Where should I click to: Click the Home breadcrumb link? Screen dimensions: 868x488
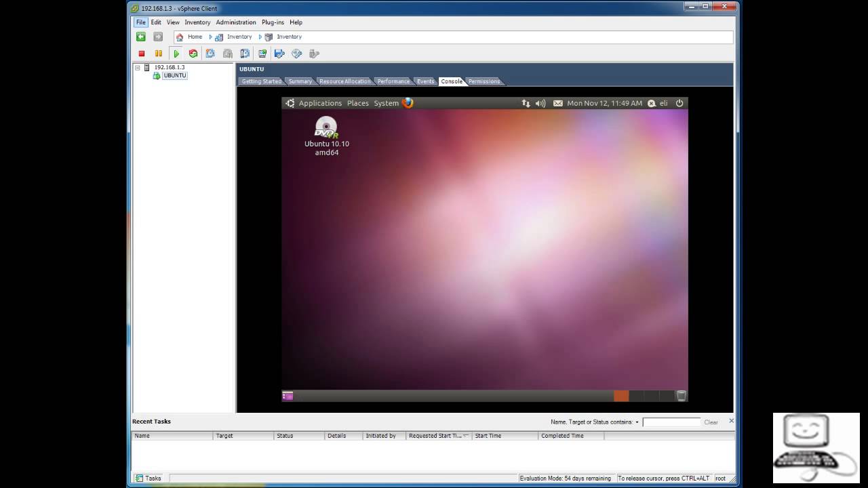[x=195, y=37]
